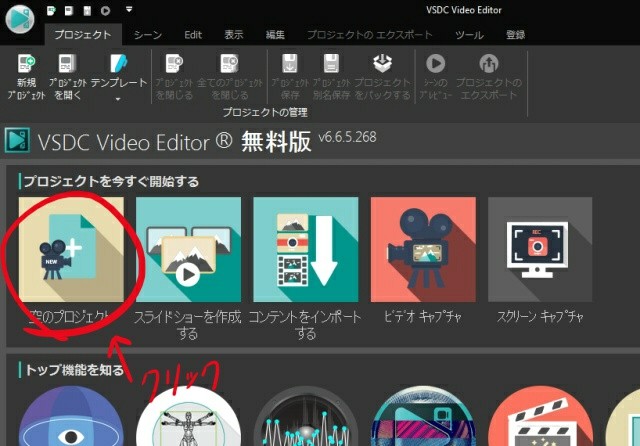Image resolution: width=640 pixels, height=446 pixels.
Task: Open the clapperboard feature icon
Action: 540,416
